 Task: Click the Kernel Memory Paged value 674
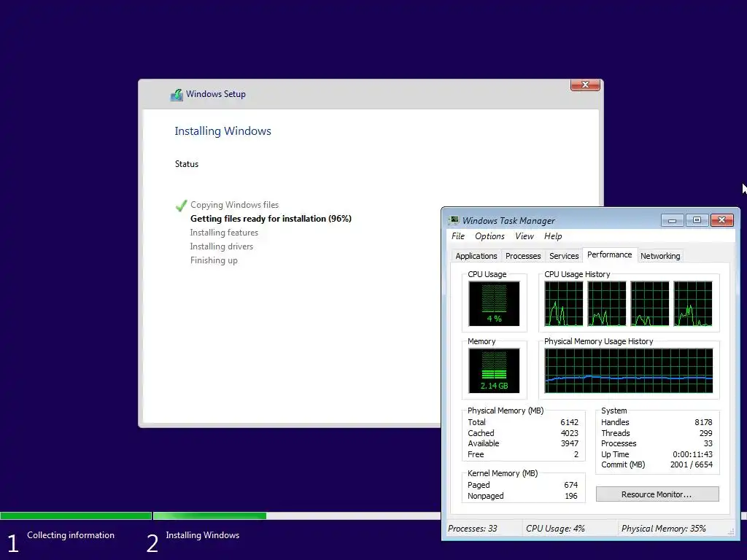click(570, 485)
